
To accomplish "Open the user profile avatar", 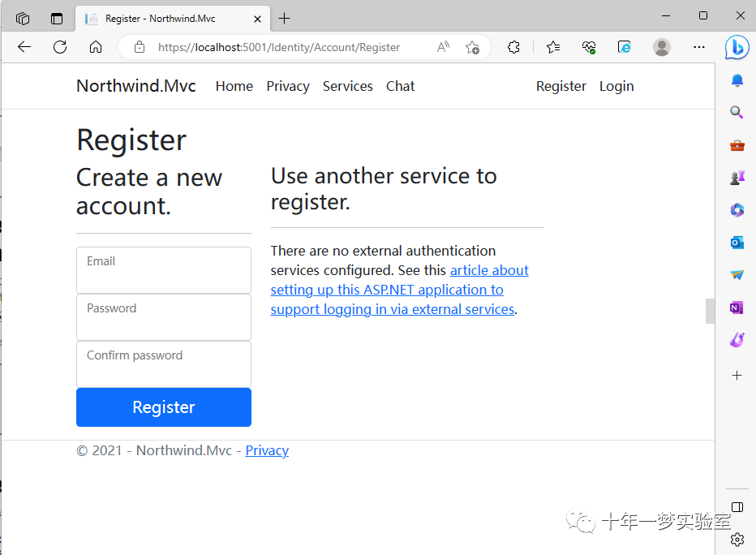I will coord(662,47).
